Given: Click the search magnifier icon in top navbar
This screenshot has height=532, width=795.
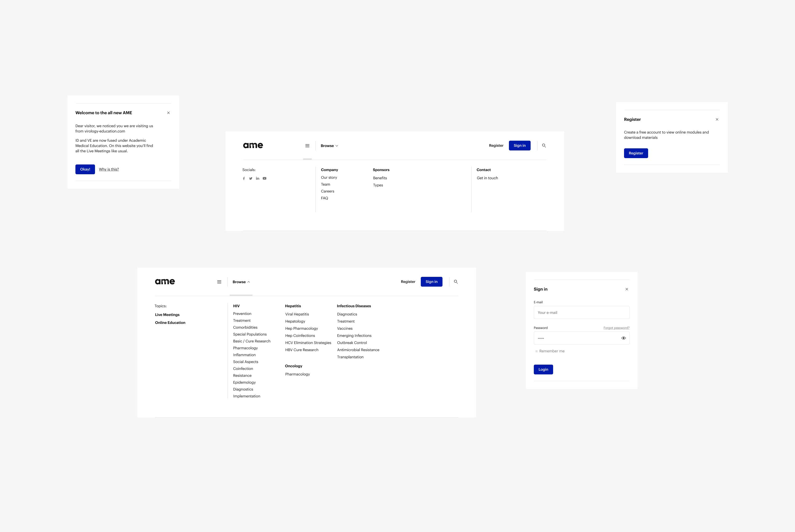Looking at the screenshot, I should click(x=544, y=145).
